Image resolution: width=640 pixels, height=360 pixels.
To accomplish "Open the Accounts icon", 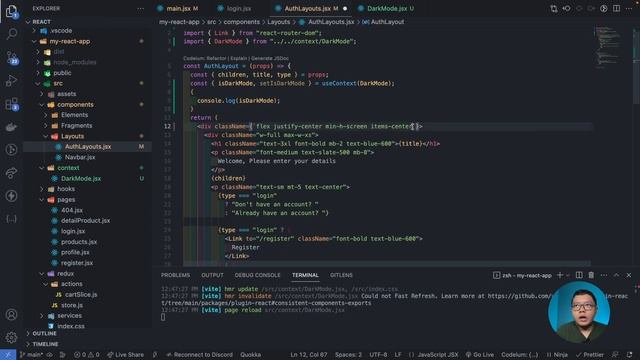I will (x=11, y=315).
